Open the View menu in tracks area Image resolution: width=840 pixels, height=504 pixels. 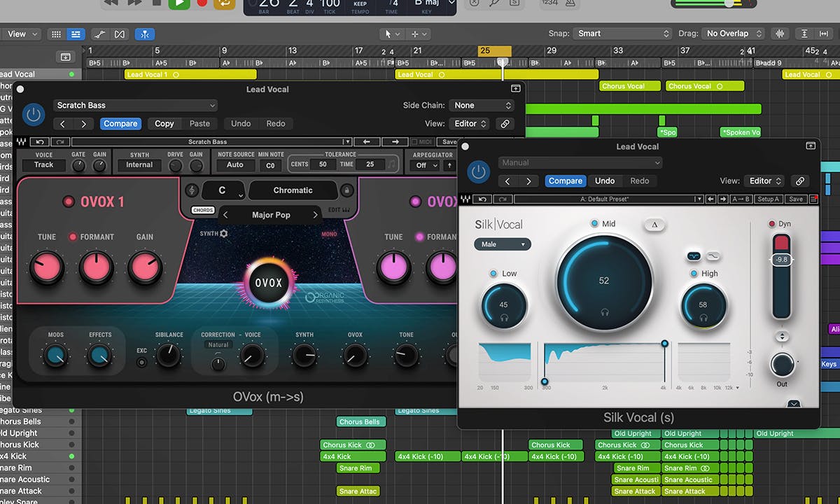(21, 34)
